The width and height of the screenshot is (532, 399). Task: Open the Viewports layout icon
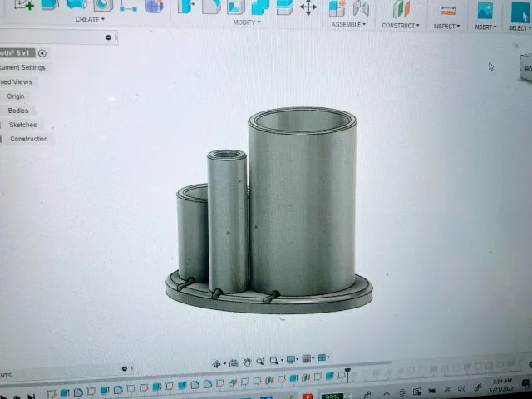[x=322, y=357]
